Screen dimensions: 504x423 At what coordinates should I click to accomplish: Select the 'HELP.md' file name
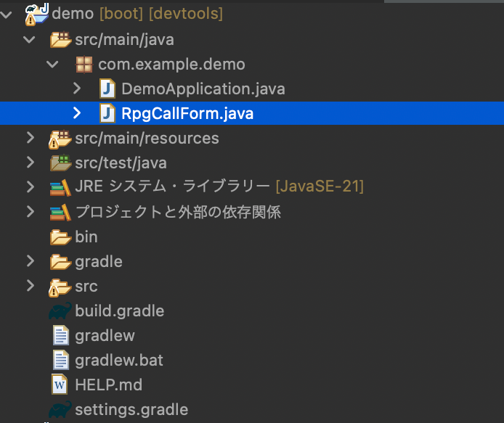tap(109, 385)
